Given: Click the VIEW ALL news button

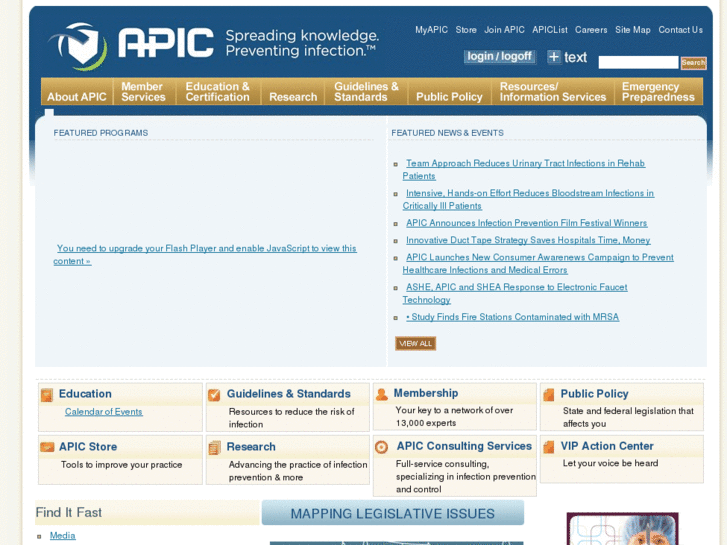Looking at the screenshot, I should (x=415, y=343).
